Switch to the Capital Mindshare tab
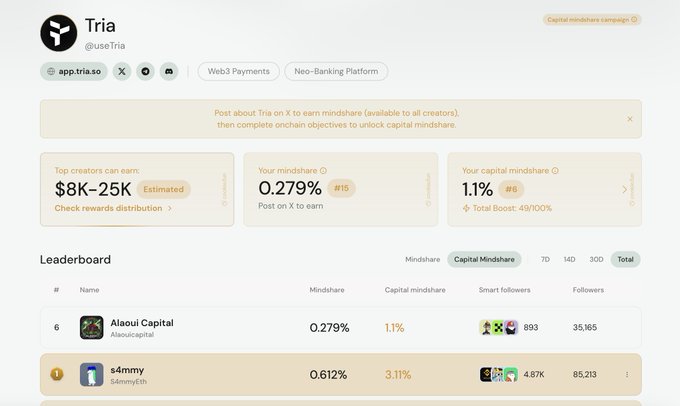The height and width of the screenshot is (406, 680). (x=484, y=259)
